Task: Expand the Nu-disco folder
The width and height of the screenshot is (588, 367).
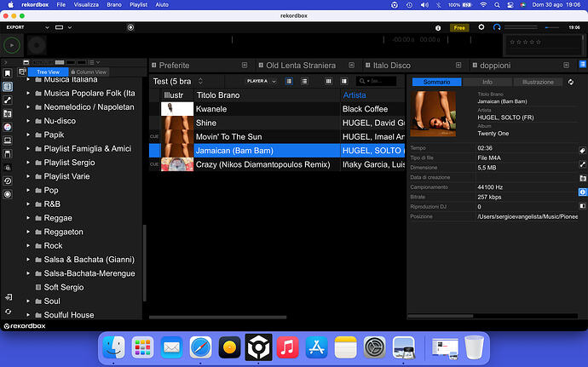Action: click(x=28, y=121)
